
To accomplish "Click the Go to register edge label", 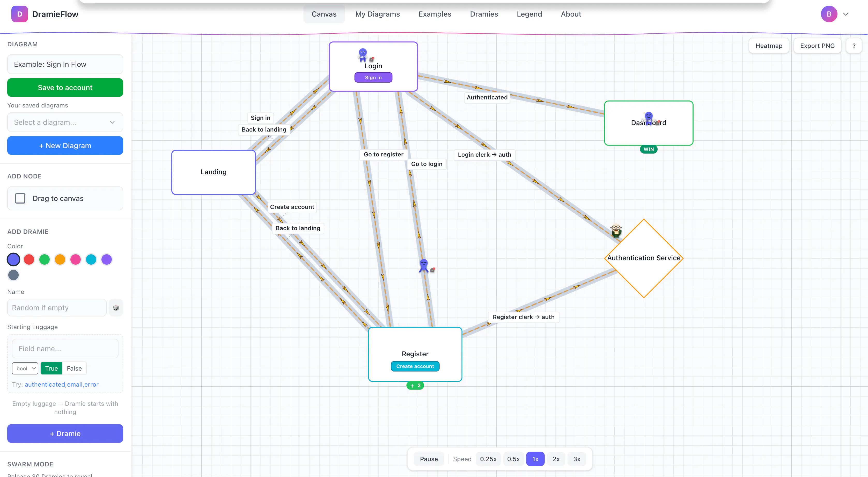I will click(384, 154).
